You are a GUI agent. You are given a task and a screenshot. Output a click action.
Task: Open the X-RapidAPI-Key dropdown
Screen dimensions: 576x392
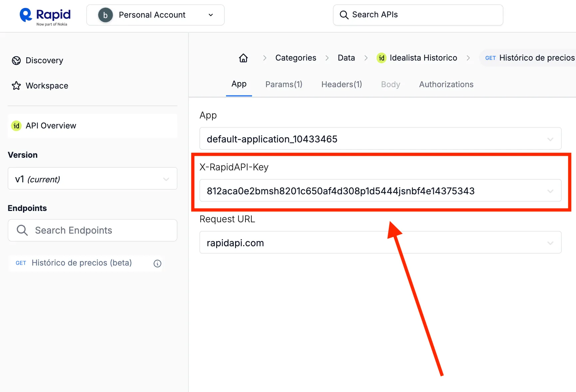point(380,191)
